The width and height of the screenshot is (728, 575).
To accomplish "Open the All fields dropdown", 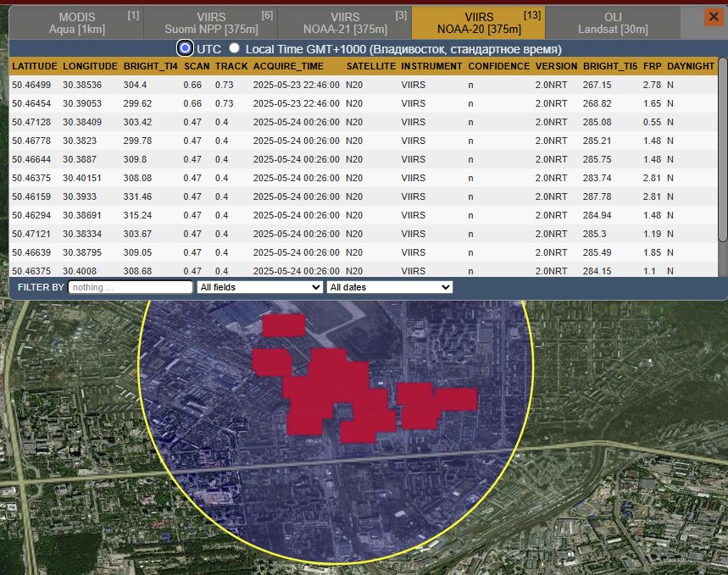I will (x=260, y=287).
